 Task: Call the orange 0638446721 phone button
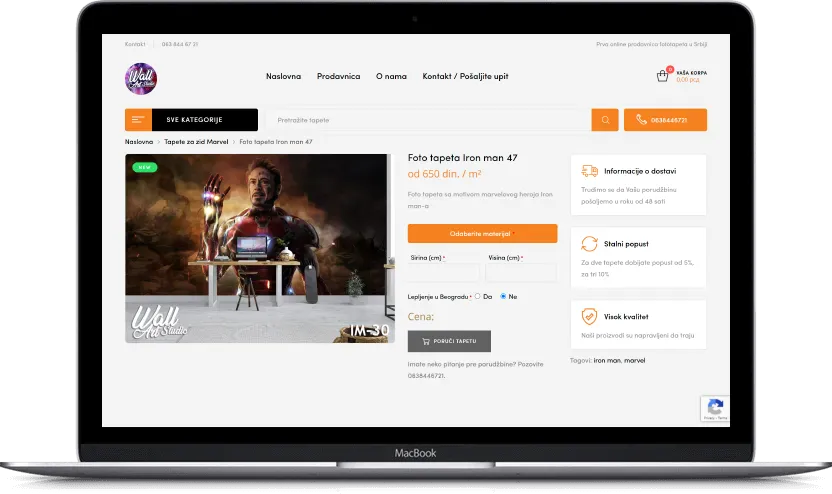tap(665, 120)
